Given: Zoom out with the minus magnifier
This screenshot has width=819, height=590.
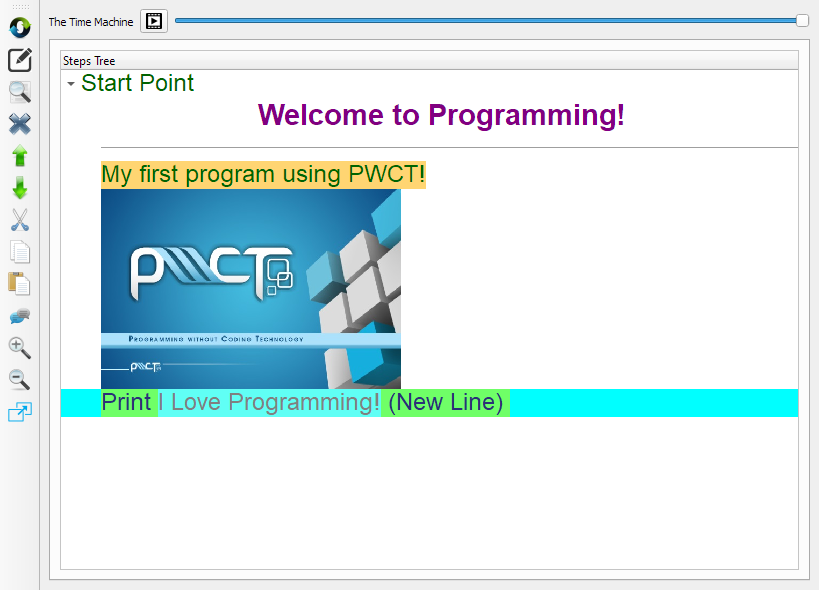Looking at the screenshot, I should 20,380.
